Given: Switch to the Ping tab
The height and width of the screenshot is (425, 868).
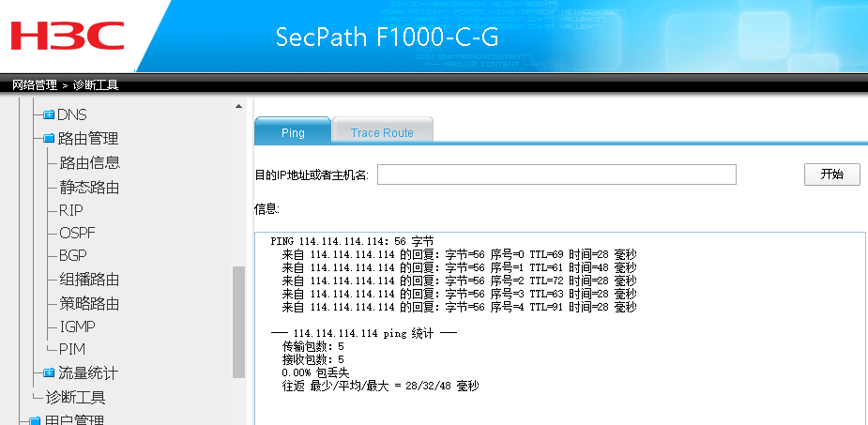Looking at the screenshot, I should point(293,131).
